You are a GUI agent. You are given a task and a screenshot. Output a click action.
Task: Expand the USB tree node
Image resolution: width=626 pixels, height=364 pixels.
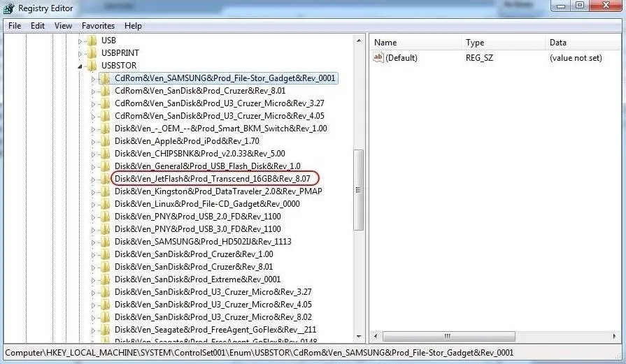click(x=80, y=41)
